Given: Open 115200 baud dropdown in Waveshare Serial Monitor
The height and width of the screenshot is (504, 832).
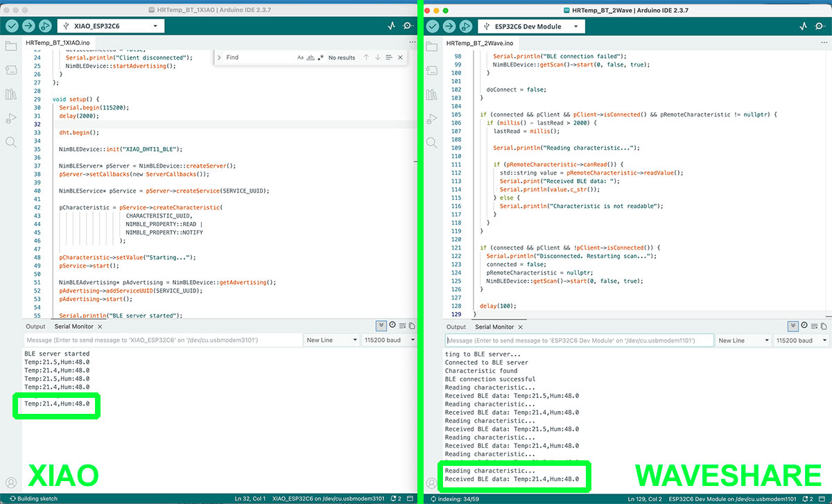Looking at the screenshot, I should [x=801, y=340].
